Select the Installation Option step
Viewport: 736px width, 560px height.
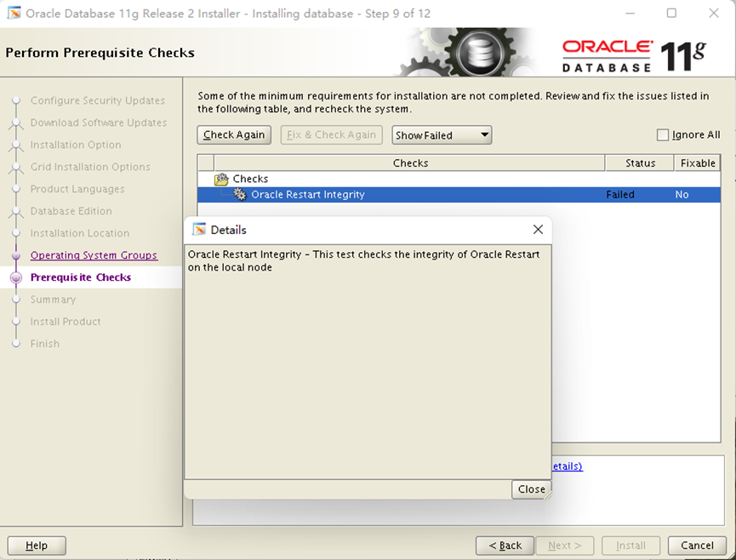(x=76, y=145)
